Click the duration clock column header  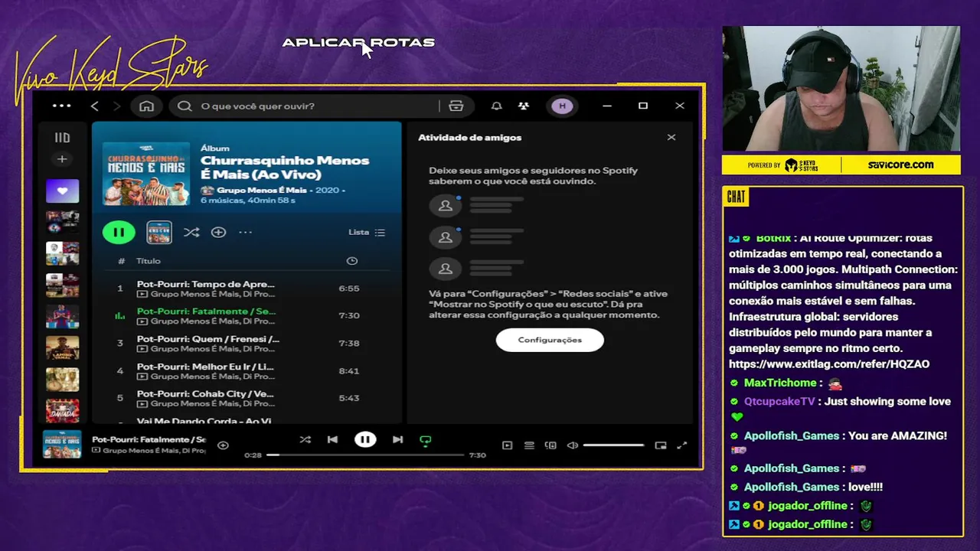pyautogui.click(x=352, y=261)
